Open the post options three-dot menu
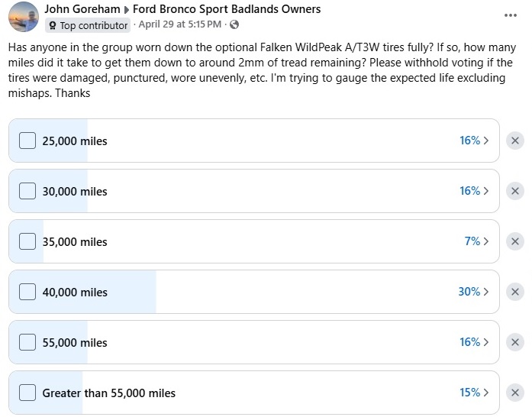 [511, 15]
